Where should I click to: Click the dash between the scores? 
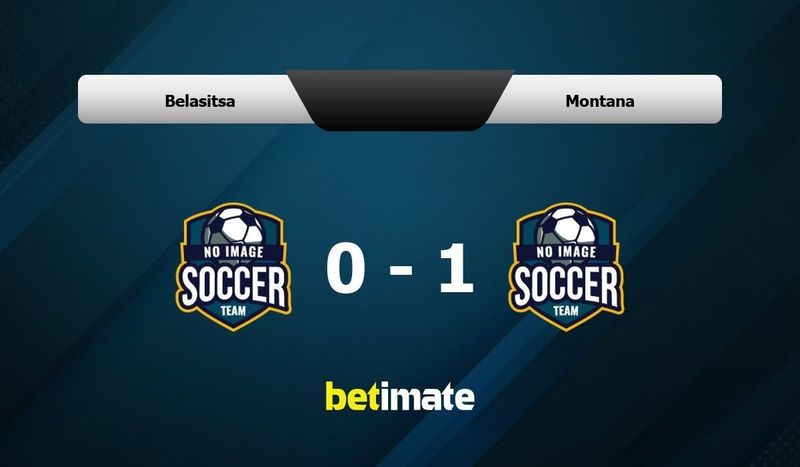click(401, 269)
